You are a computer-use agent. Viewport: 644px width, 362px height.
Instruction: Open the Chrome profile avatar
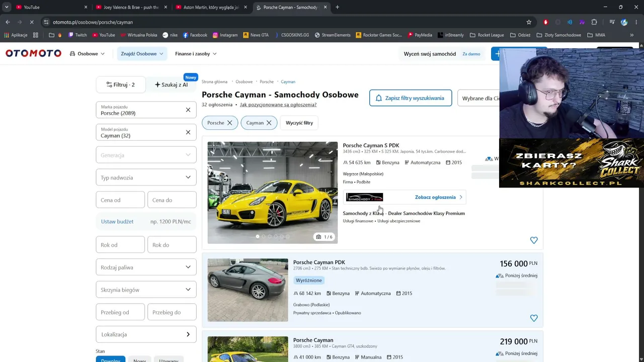pos(624,22)
